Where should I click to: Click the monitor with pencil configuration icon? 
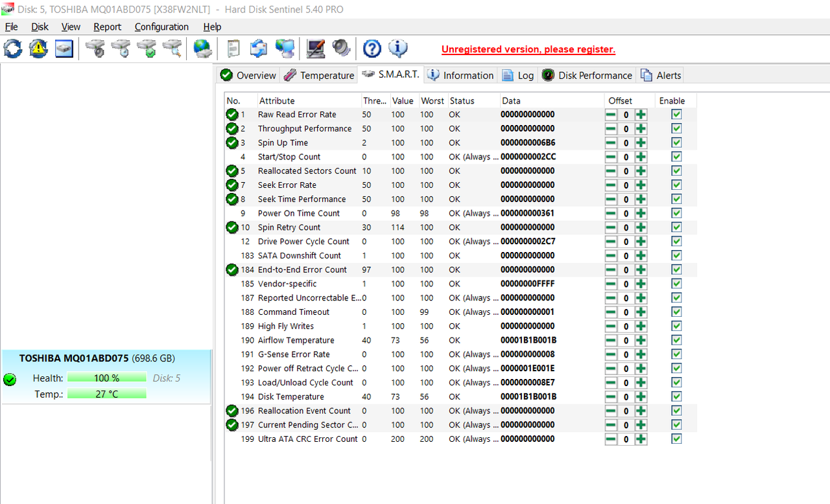pos(316,49)
